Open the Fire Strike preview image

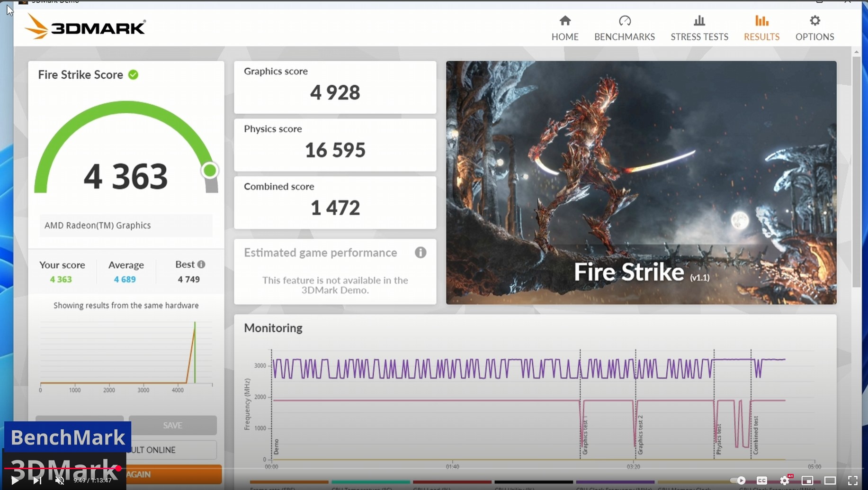coord(641,182)
